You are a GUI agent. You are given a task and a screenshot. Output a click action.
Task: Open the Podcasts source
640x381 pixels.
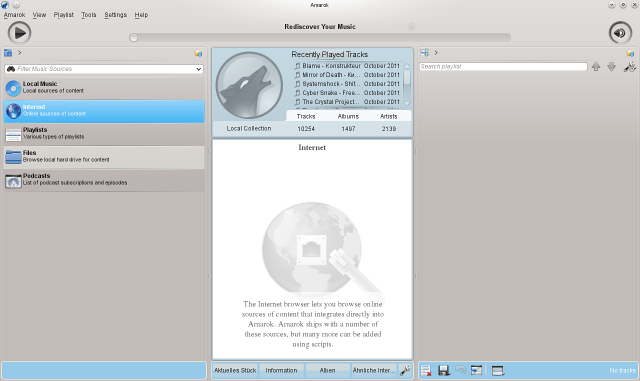coord(104,180)
